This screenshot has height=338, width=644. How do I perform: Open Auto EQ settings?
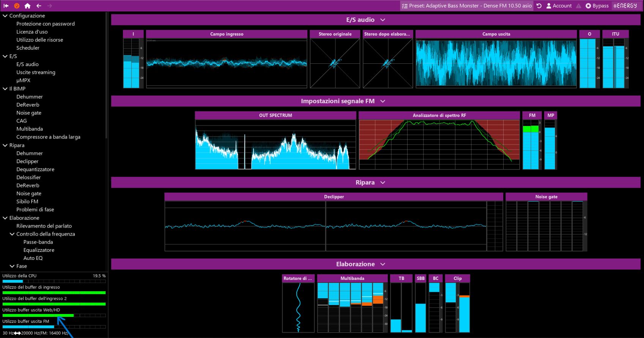pyautogui.click(x=33, y=258)
